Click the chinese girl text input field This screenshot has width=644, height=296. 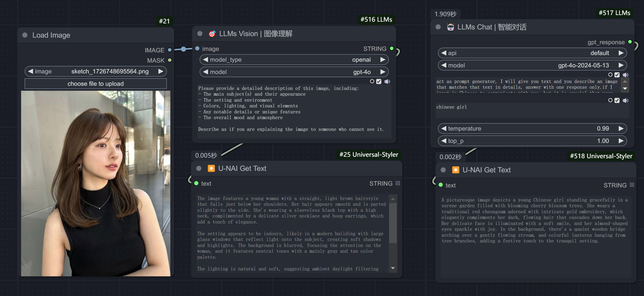532,110
